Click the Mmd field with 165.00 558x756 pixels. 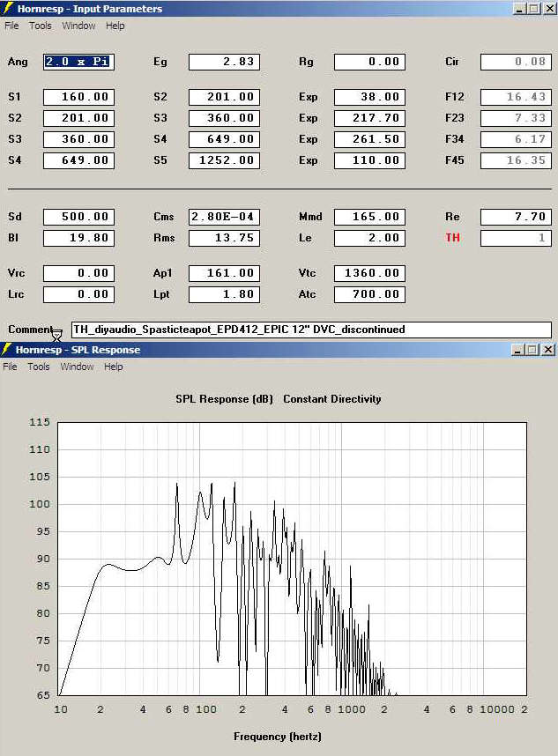click(x=370, y=217)
